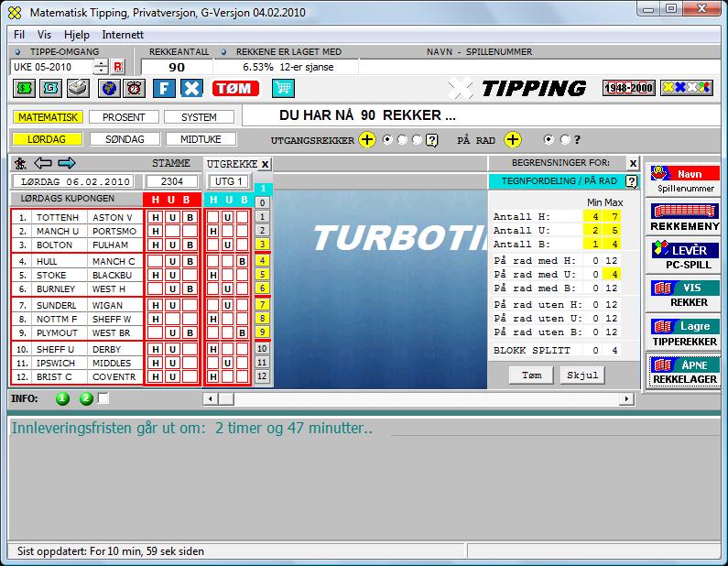Open the Internett menu
The width and height of the screenshot is (728, 566).
pos(123,35)
